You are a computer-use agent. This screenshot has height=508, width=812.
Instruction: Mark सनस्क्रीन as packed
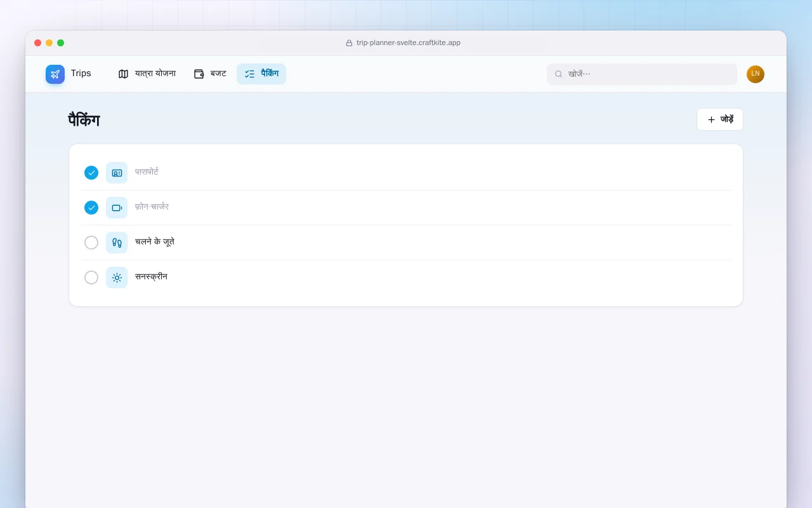coord(91,277)
